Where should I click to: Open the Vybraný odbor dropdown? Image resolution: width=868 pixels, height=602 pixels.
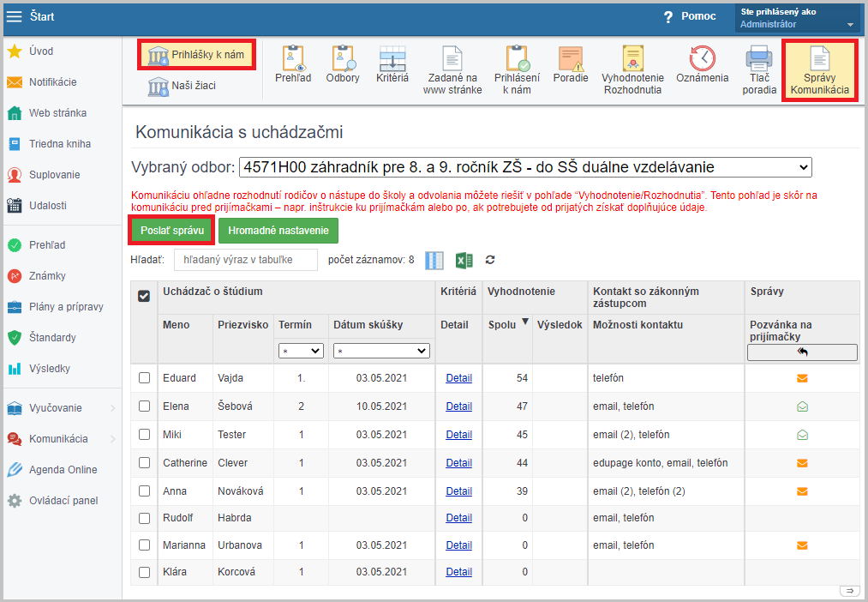coord(525,167)
